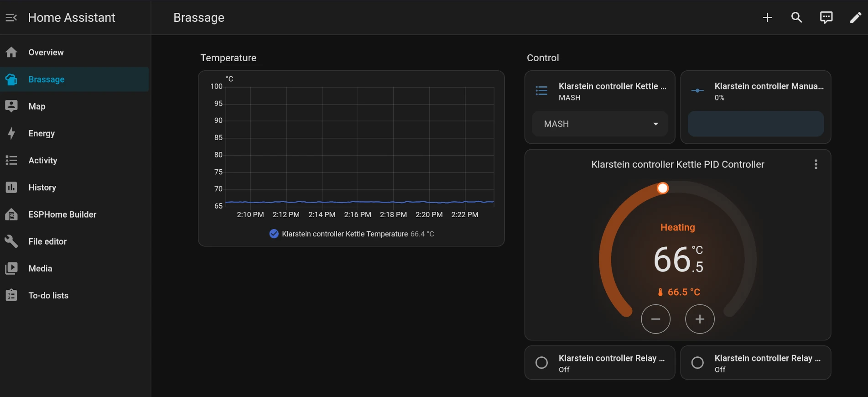Open the Map sidebar icon
Screen dimensions: 868x397
[x=11, y=106]
